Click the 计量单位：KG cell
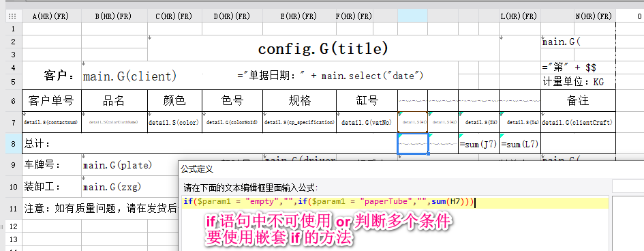This screenshot has width=644, height=251. tap(579, 82)
